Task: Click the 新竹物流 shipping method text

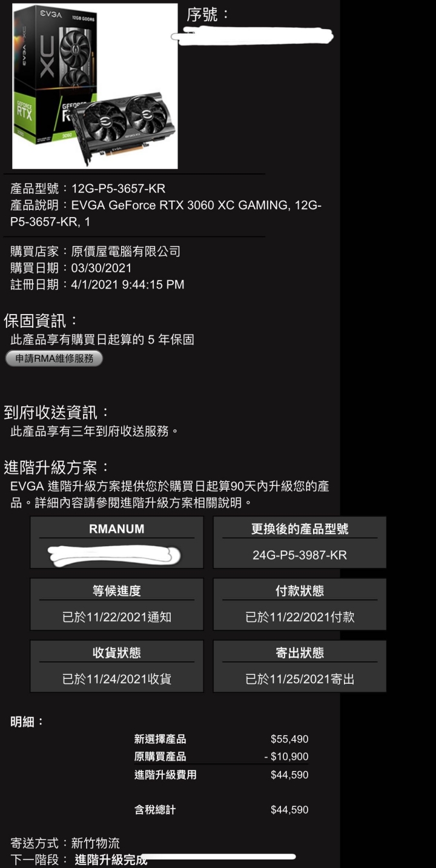Action: click(x=96, y=843)
